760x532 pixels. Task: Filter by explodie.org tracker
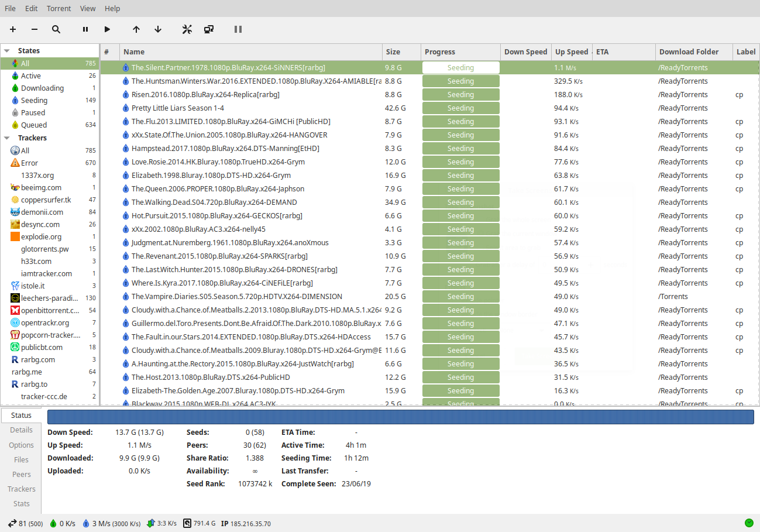[x=50, y=236]
